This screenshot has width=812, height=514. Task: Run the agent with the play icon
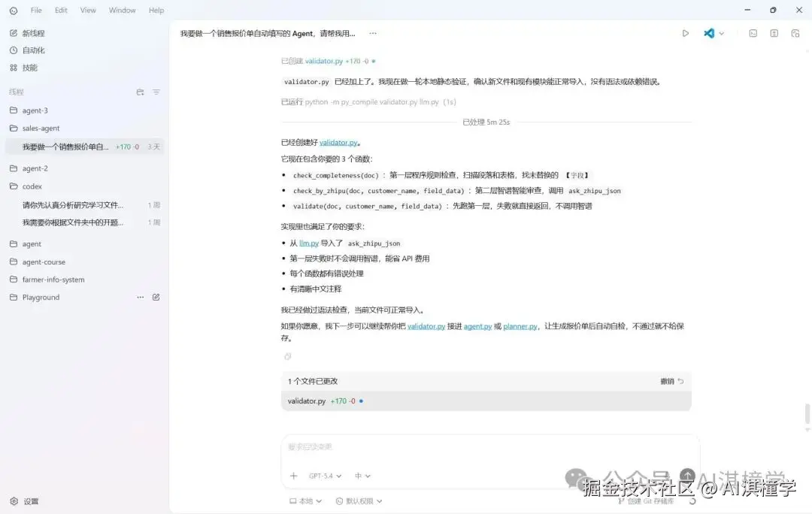685,33
